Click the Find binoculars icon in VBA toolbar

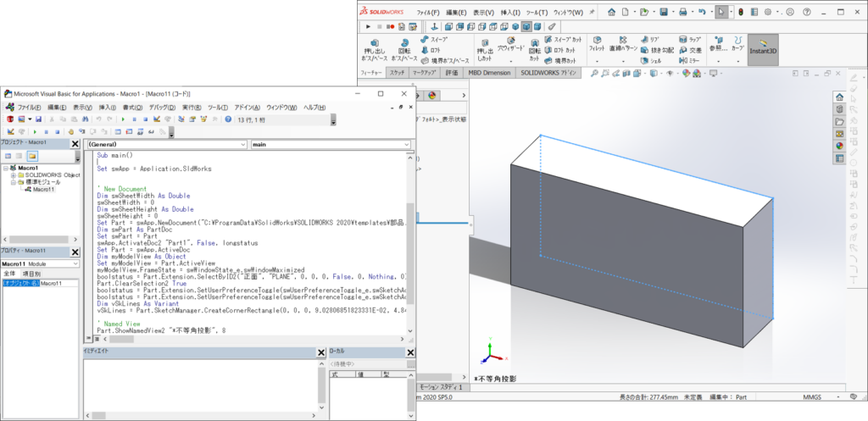(x=85, y=119)
